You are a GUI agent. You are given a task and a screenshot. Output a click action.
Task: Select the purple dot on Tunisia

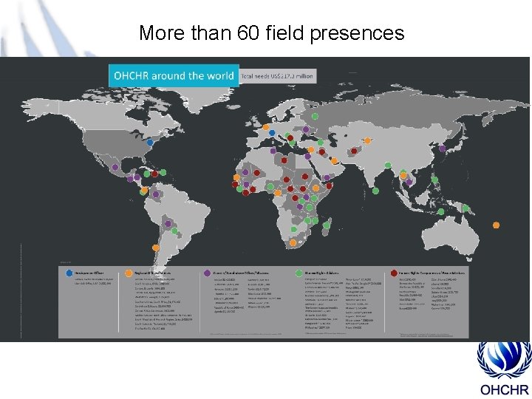(273, 151)
